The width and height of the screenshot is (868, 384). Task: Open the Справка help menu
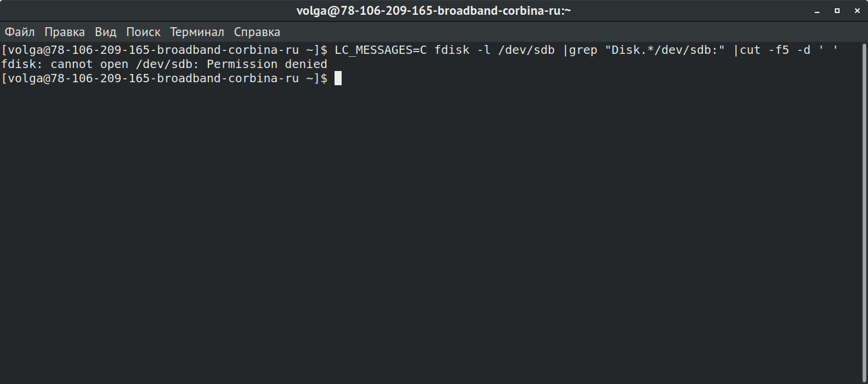coord(257,32)
